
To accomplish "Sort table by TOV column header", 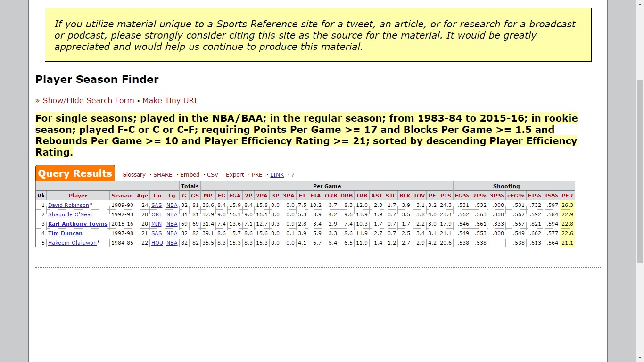I will (x=419, y=196).
